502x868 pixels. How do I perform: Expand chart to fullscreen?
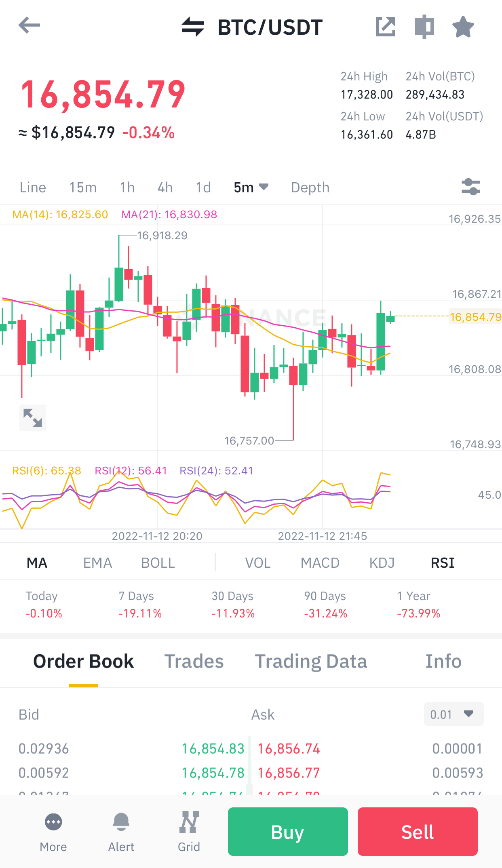tap(33, 418)
